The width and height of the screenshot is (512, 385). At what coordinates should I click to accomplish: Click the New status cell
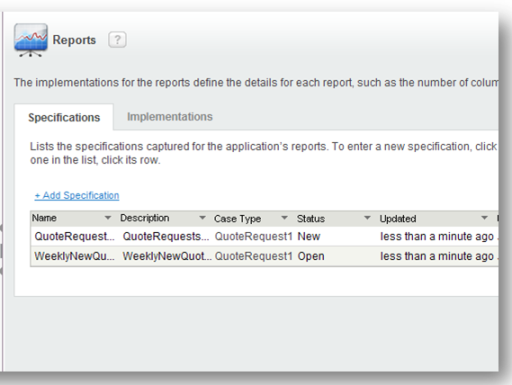tap(309, 236)
